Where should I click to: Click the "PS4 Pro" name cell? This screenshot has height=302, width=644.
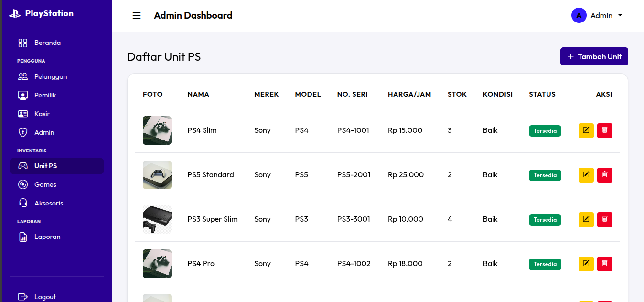point(201,264)
